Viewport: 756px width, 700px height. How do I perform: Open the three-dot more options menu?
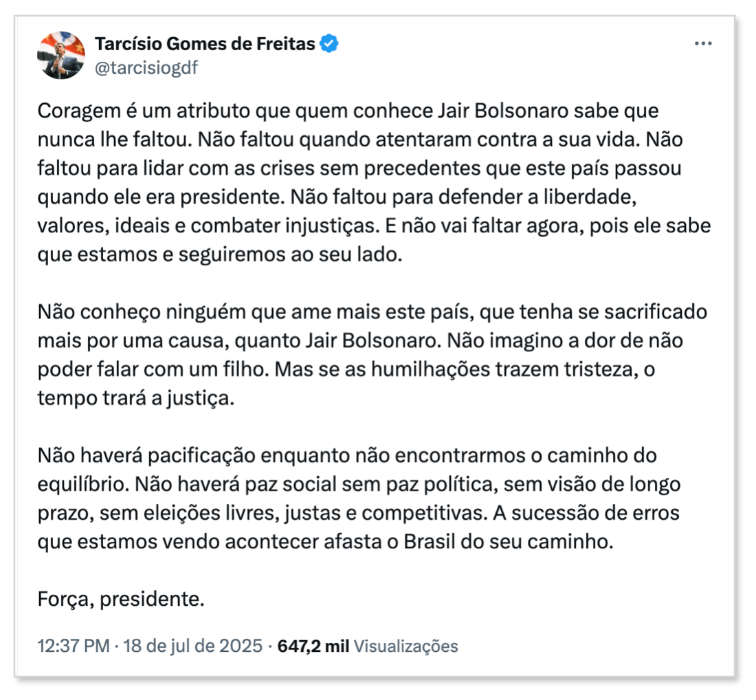point(703,43)
